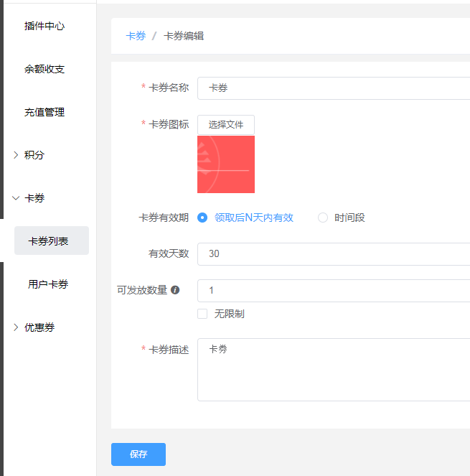Image resolution: width=470 pixels, height=476 pixels.
Task: Select 时间段 radio option
Action: (341, 218)
